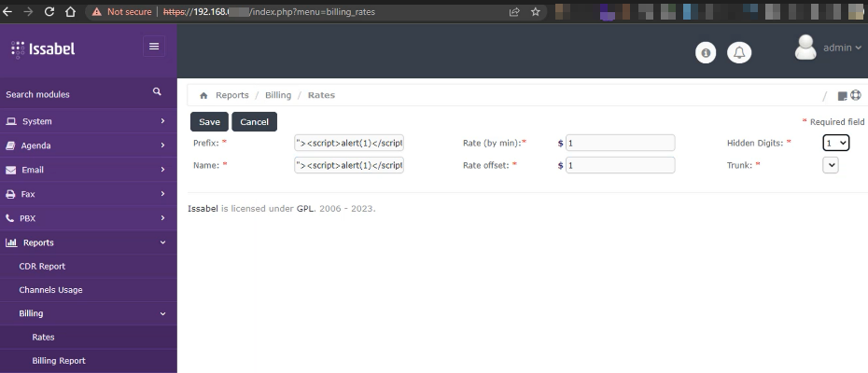Screen dimensions: 868x373
Task: Click the search modules magnifier icon
Action: click(x=157, y=92)
